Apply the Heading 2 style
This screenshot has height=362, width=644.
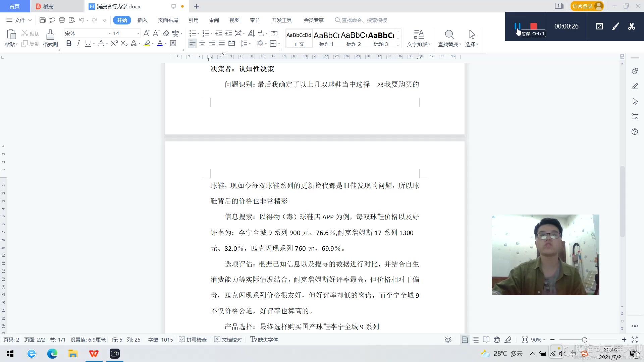coord(354,38)
